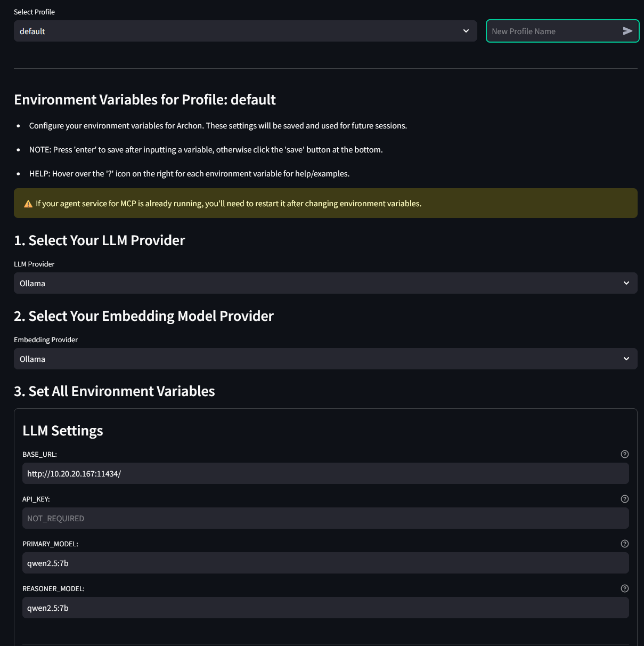Click the REASONER_MODEL input field
This screenshot has height=646, width=644.
325,608
